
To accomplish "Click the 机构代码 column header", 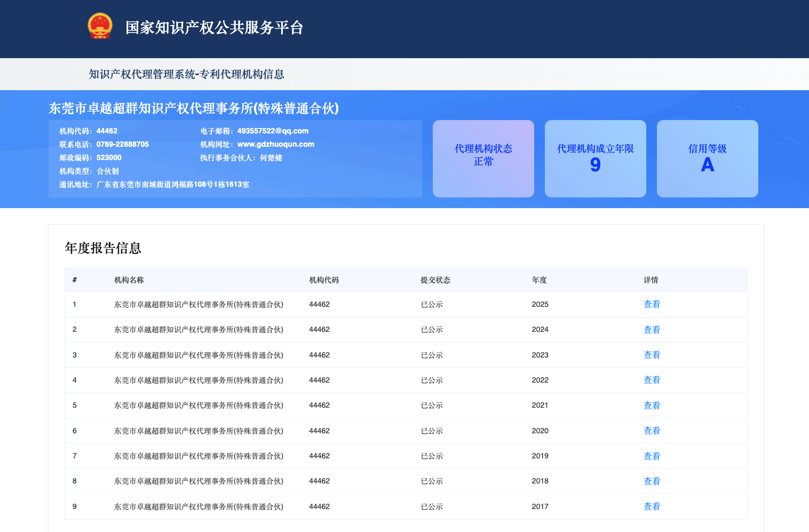I will tap(324, 280).
